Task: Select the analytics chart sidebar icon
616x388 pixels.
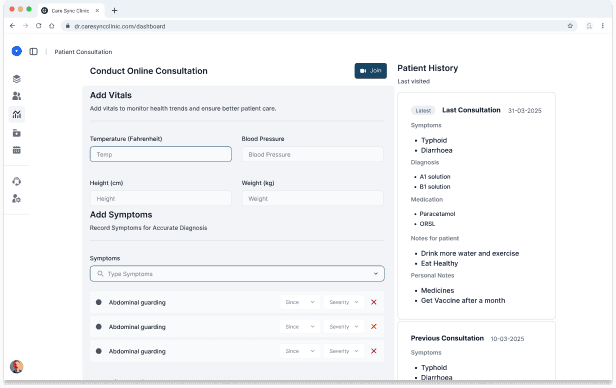Action: 16,114
